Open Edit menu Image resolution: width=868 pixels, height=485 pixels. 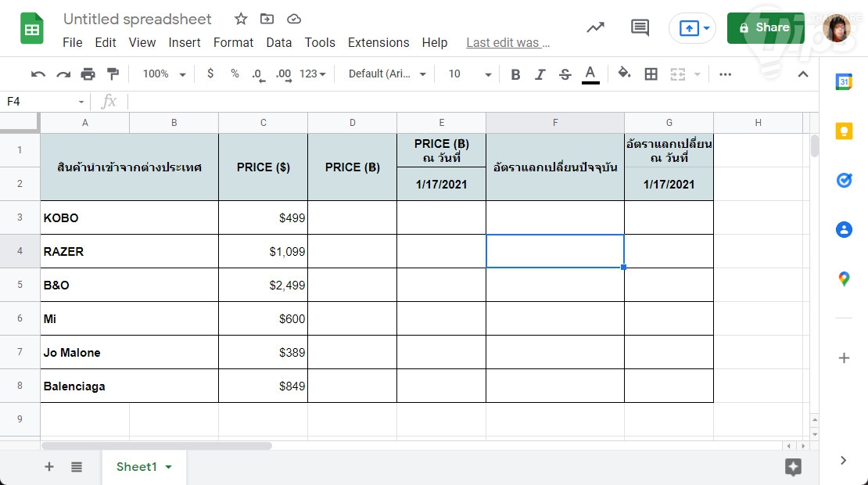tap(106, 42)
